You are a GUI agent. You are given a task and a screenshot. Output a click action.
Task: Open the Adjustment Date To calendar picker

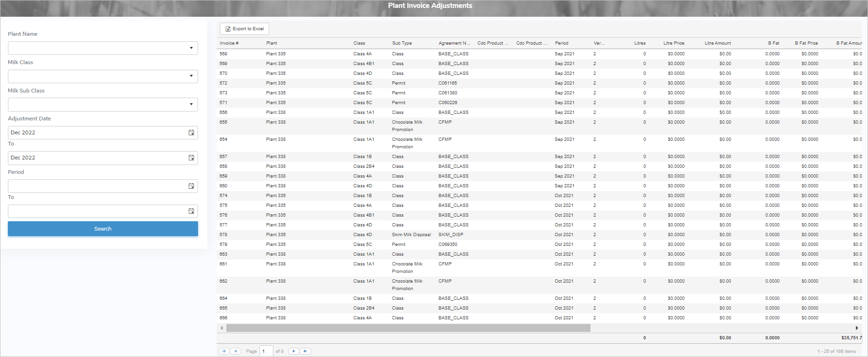click(x=191, y=158)
